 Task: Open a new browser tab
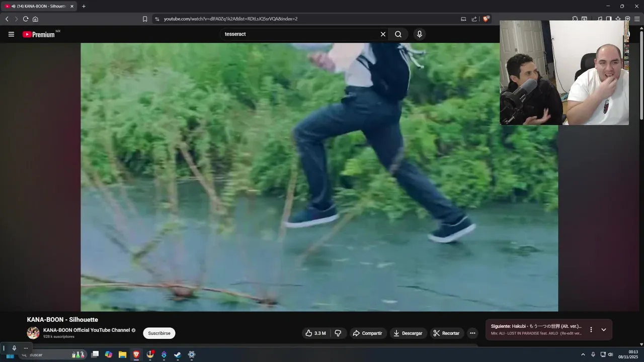tap(84, 6)
